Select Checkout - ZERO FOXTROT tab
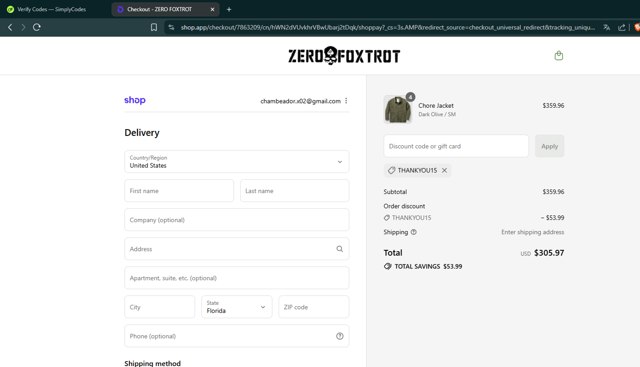 click(x=165, y=9)
